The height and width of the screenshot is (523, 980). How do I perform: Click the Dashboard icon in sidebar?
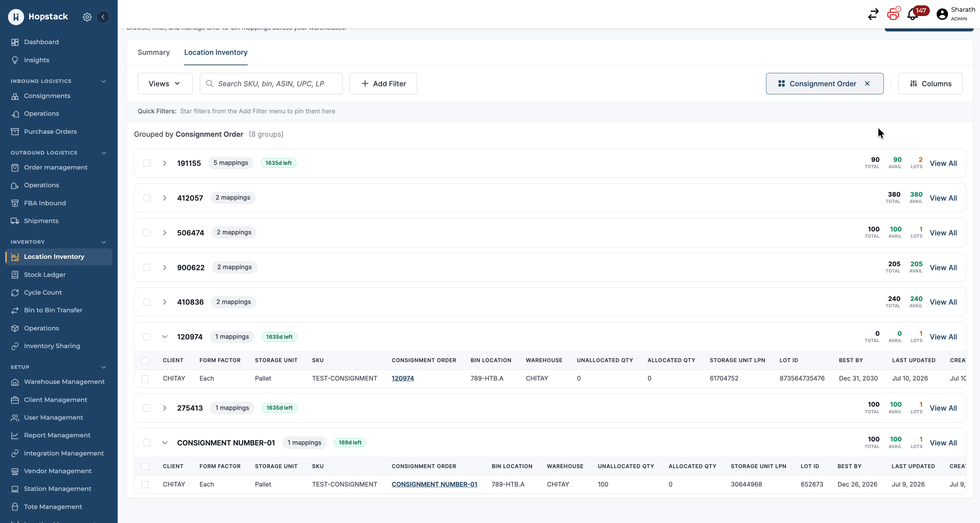pyautogui.click(x=15, y=42)
